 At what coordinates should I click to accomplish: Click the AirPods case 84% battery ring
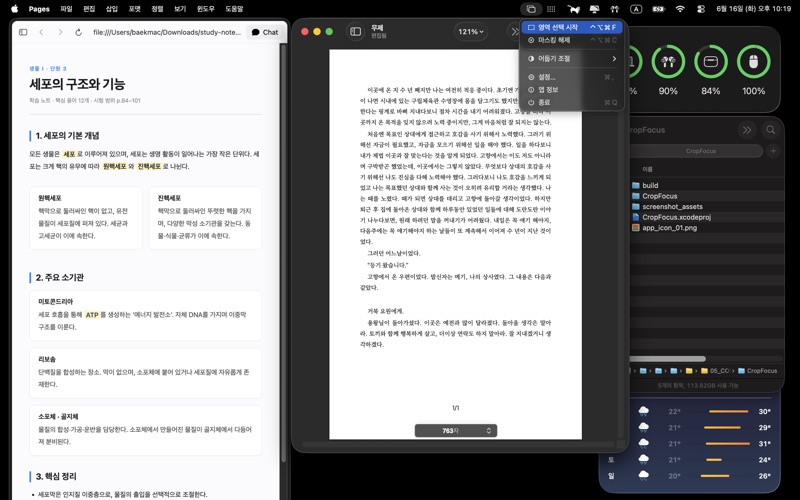click(x=711, y=62)
